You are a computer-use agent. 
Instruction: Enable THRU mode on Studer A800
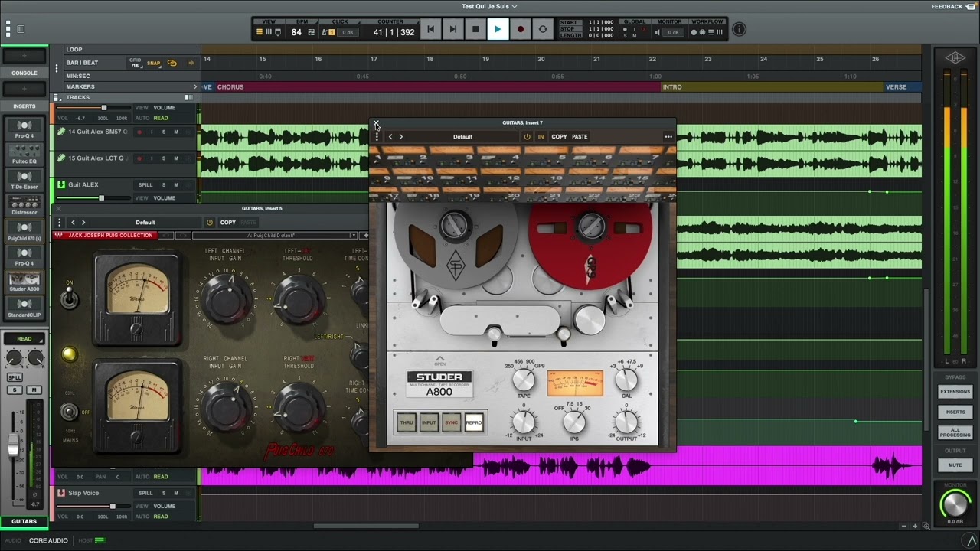pos(407,422)
